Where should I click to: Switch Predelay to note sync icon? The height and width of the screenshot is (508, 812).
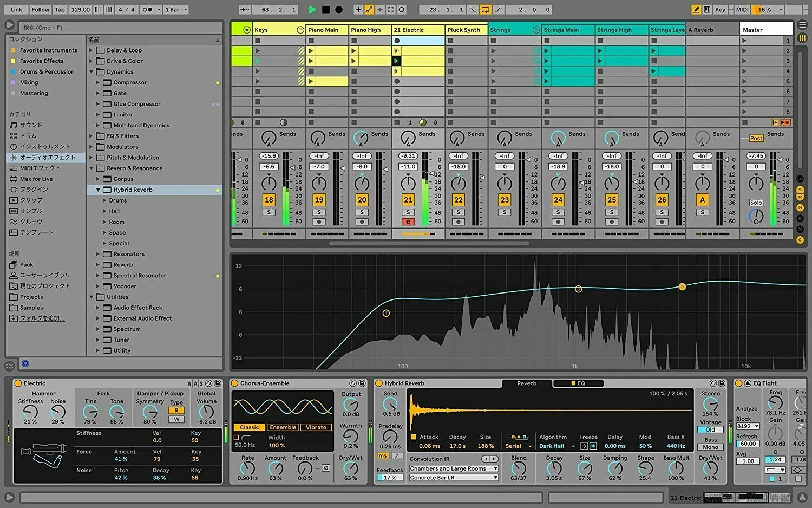(396, 456)
